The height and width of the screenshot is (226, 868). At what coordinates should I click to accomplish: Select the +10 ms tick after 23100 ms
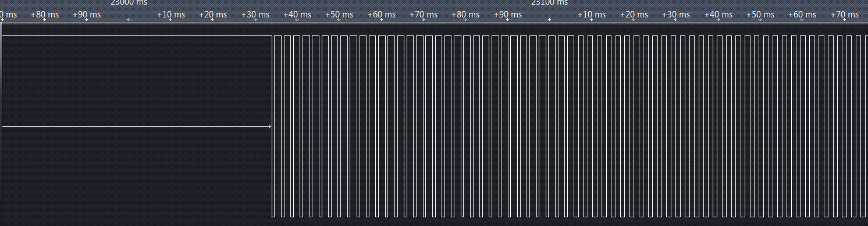(x=592, y=15)
